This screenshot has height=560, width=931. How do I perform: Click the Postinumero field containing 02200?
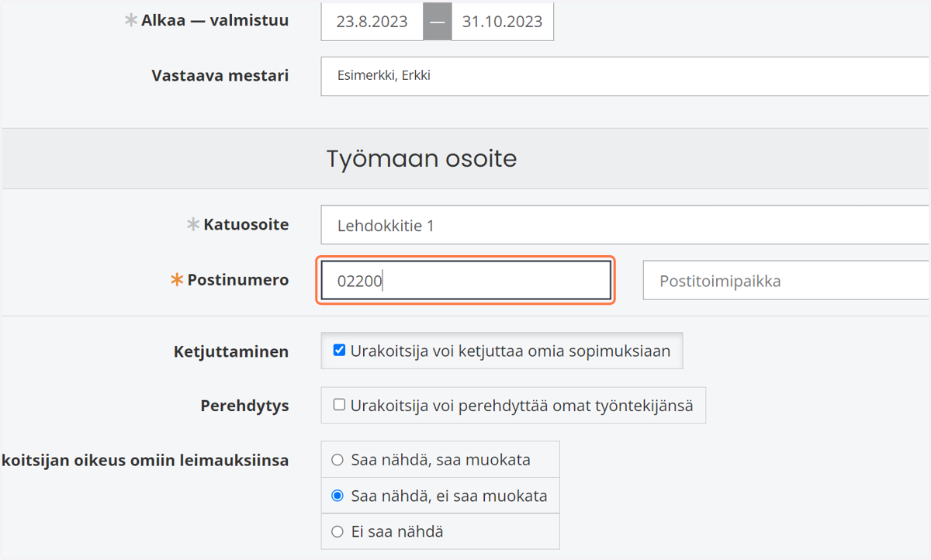[x=466, y=281]
